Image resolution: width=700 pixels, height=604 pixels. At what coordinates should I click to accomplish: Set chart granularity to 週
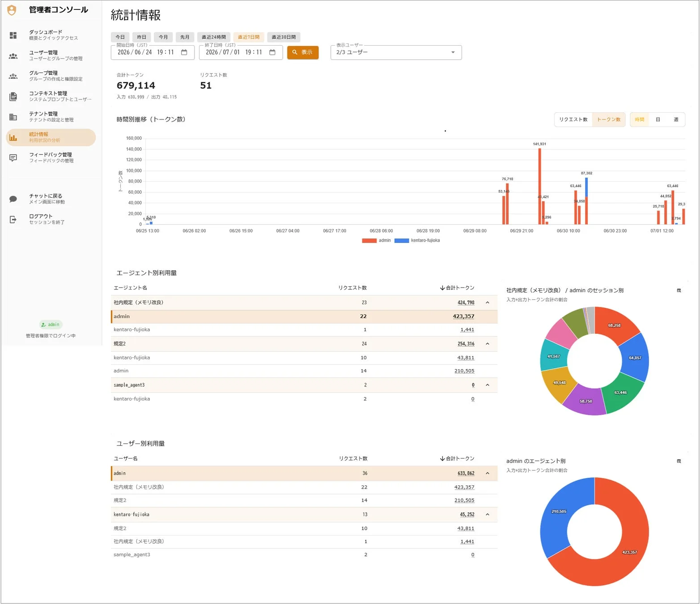[x=676, y=120]
